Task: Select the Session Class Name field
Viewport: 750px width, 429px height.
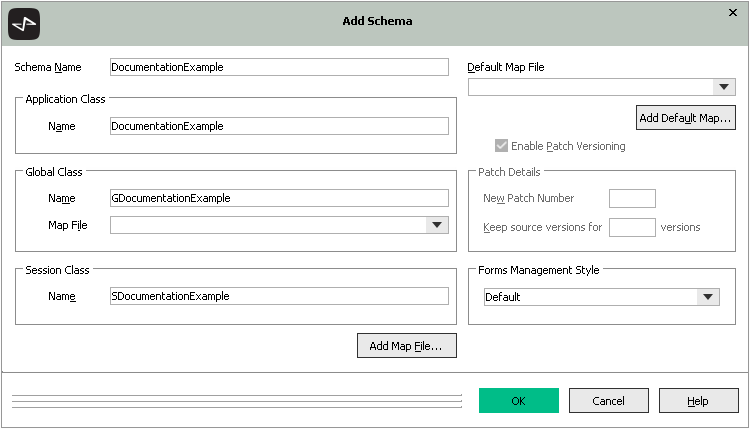Action: click(x=279, y=296)
